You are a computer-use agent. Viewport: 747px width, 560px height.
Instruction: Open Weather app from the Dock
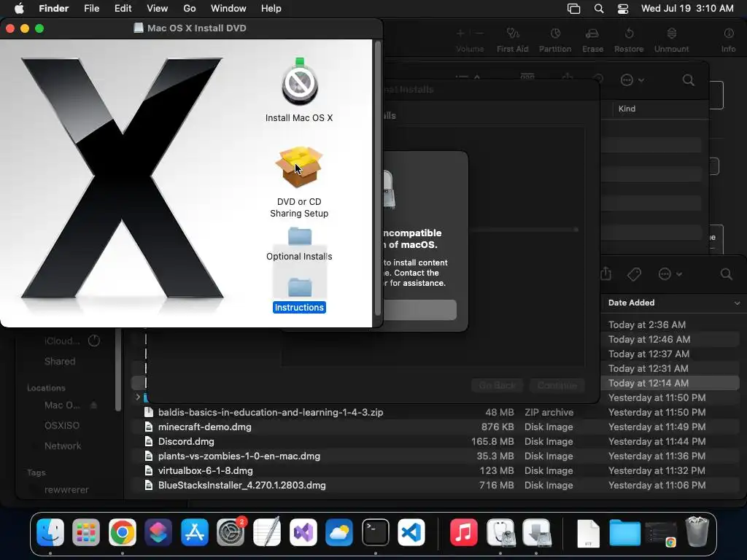click(339, 532)
